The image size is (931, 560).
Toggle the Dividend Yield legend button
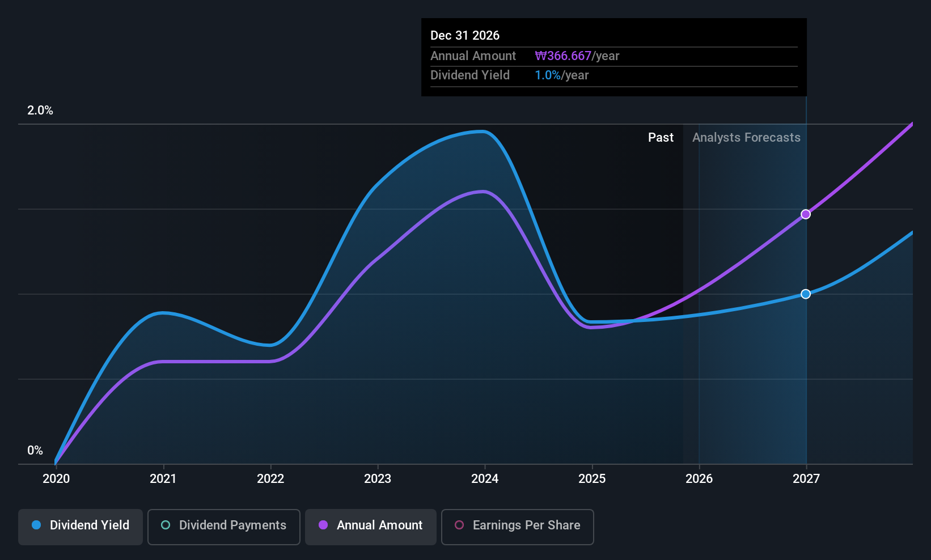(81, 527)
